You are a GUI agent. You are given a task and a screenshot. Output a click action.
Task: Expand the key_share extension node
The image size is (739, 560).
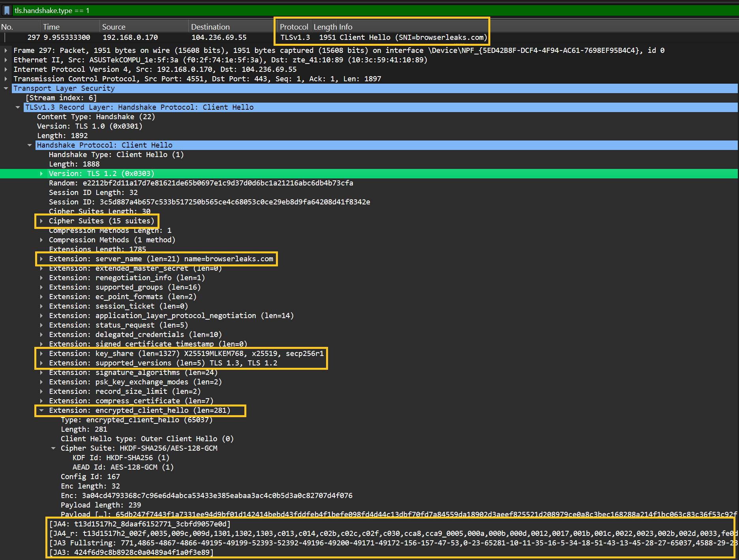(x=41, y=354)
